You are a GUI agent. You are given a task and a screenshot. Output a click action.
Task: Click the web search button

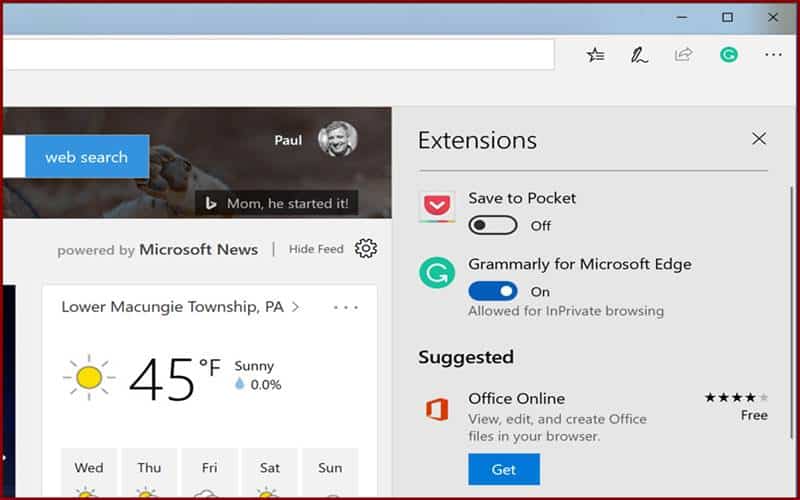[87, 157]
